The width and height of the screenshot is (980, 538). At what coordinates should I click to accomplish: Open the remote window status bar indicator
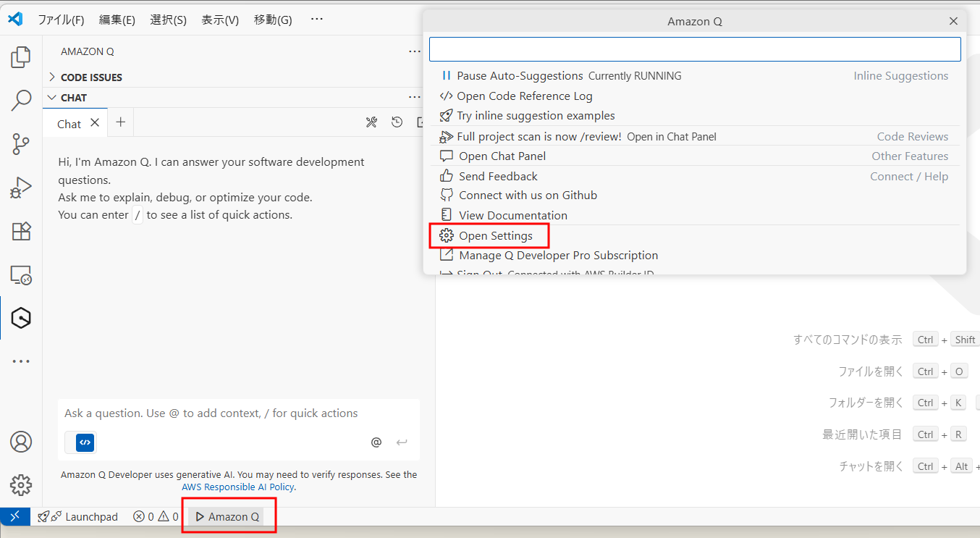(14, 517)
